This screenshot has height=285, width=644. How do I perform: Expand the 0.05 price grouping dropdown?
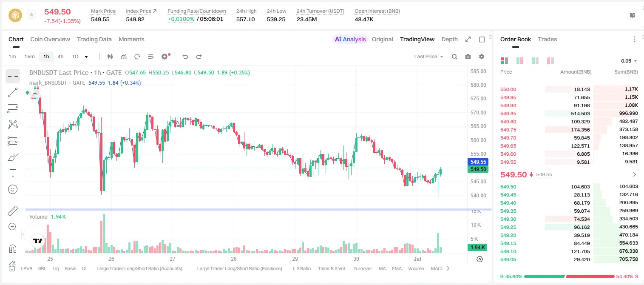[x=629, y=61]
